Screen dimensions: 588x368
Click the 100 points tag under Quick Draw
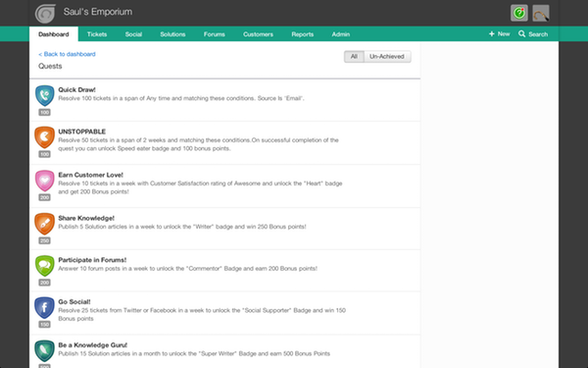pos(45,112)
